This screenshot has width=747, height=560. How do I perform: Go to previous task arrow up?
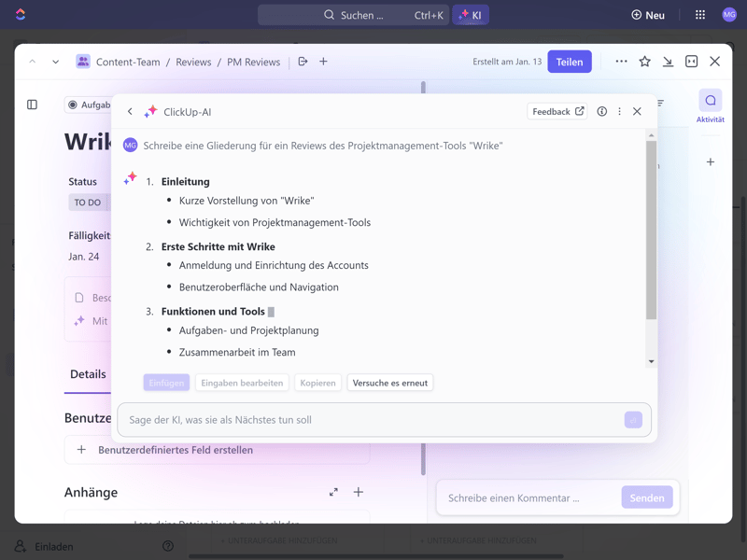(x=33, y=62)
